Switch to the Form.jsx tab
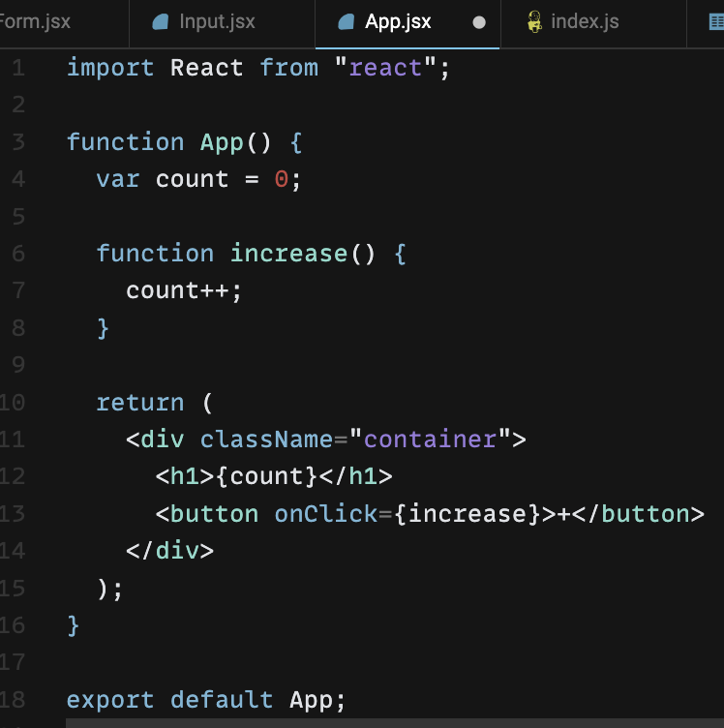The image size is (724, 728). (x=64, y=22)
